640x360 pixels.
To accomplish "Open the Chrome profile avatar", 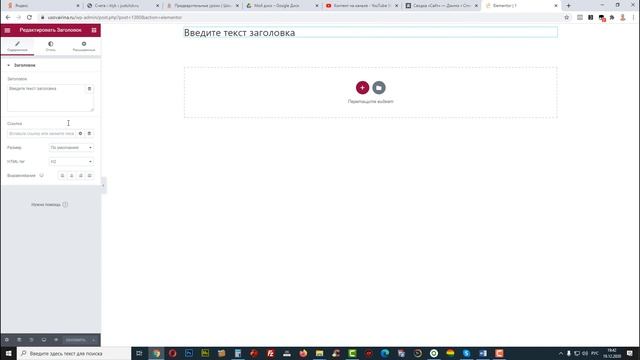I will [x=622, y=18].
